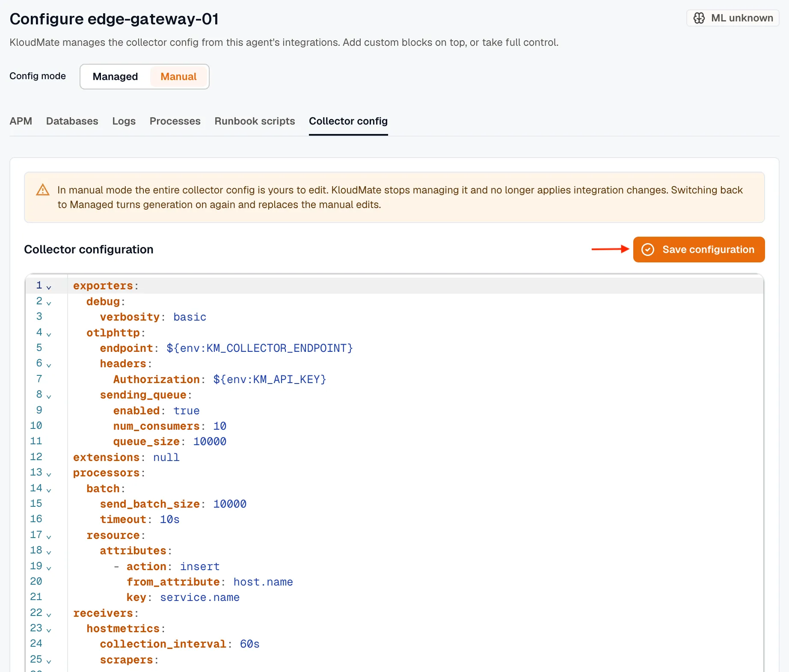Select the Collector config tab

coord(348,121)
